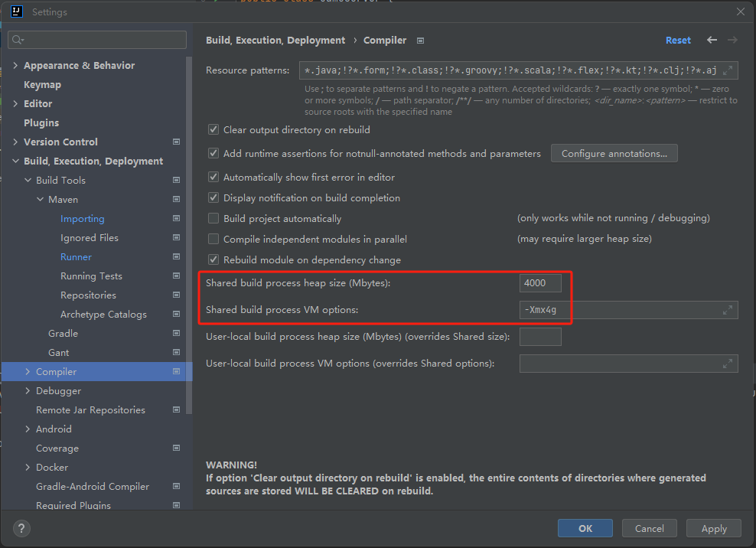Click the search magnifier icon in settings
This screenshot has width=756, height=548.
[x=18, y=40]
